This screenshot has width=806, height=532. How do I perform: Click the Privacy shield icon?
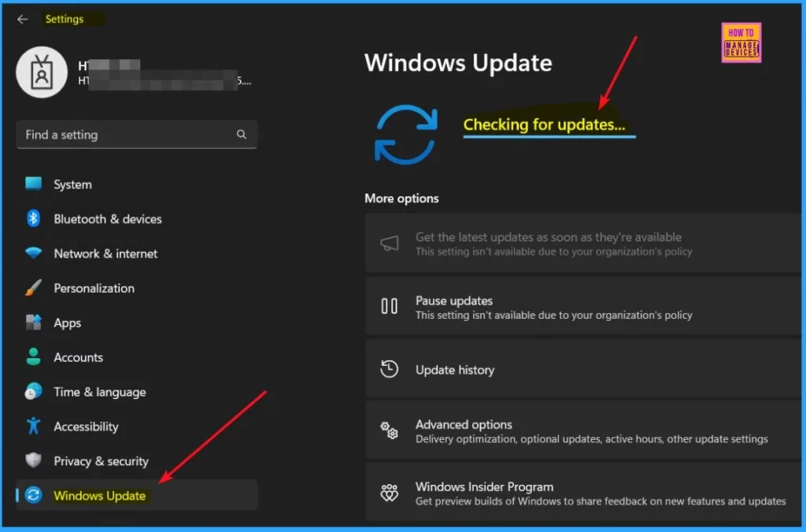coord(33,460)
